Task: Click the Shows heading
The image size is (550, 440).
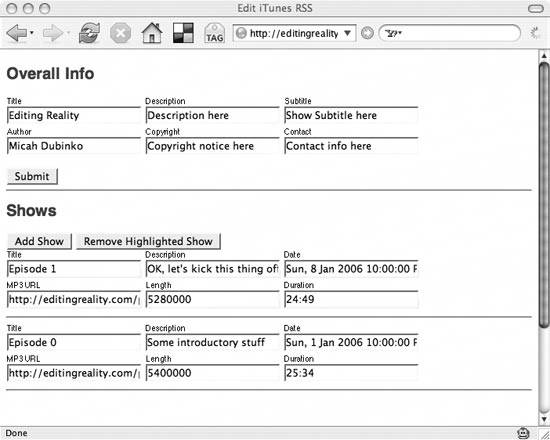Action: [31, 211]
